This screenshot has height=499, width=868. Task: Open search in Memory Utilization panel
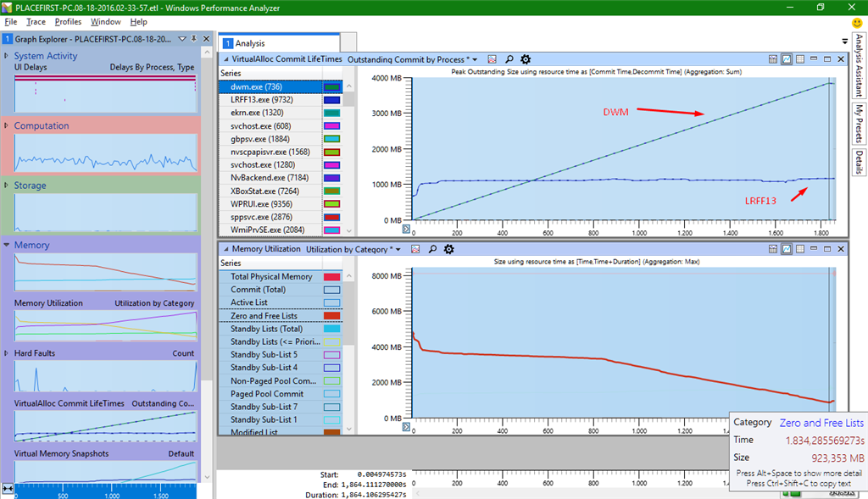click(432, 249)
